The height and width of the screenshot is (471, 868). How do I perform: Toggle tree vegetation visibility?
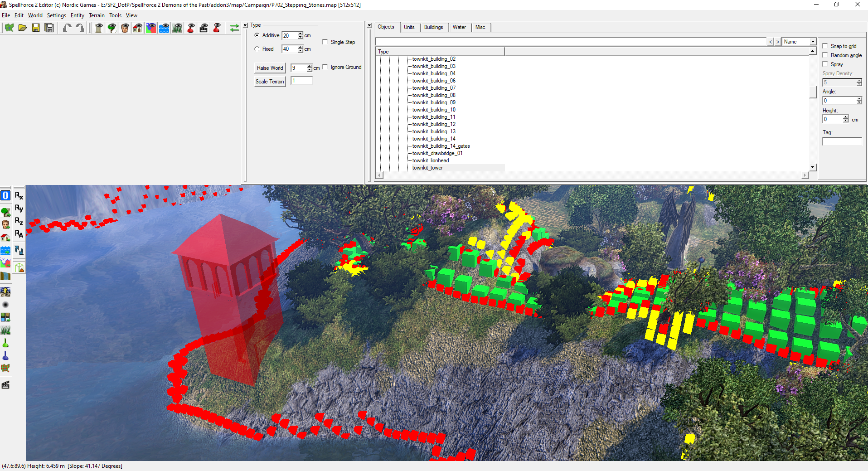[112, 28]
